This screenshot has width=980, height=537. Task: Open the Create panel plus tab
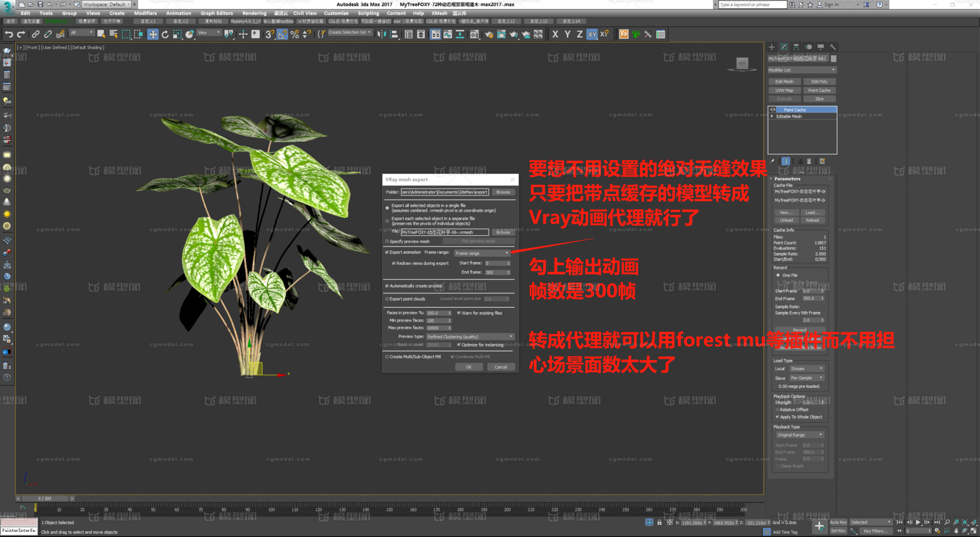coord(772,47)
